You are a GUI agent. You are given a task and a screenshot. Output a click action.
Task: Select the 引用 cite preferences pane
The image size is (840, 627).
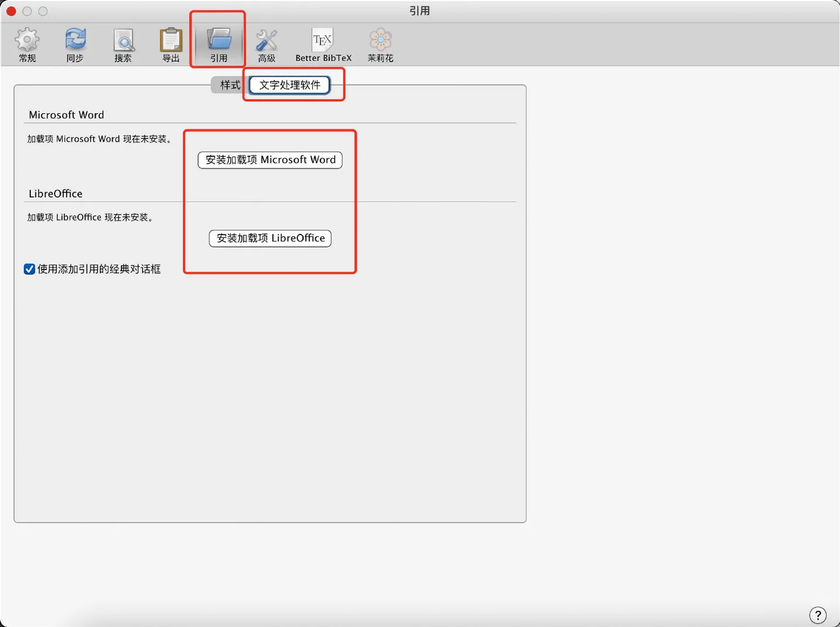coord(219,45)
